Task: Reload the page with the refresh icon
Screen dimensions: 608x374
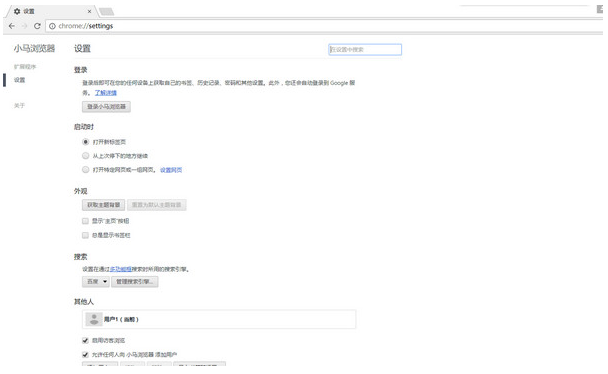Action: 37,26
